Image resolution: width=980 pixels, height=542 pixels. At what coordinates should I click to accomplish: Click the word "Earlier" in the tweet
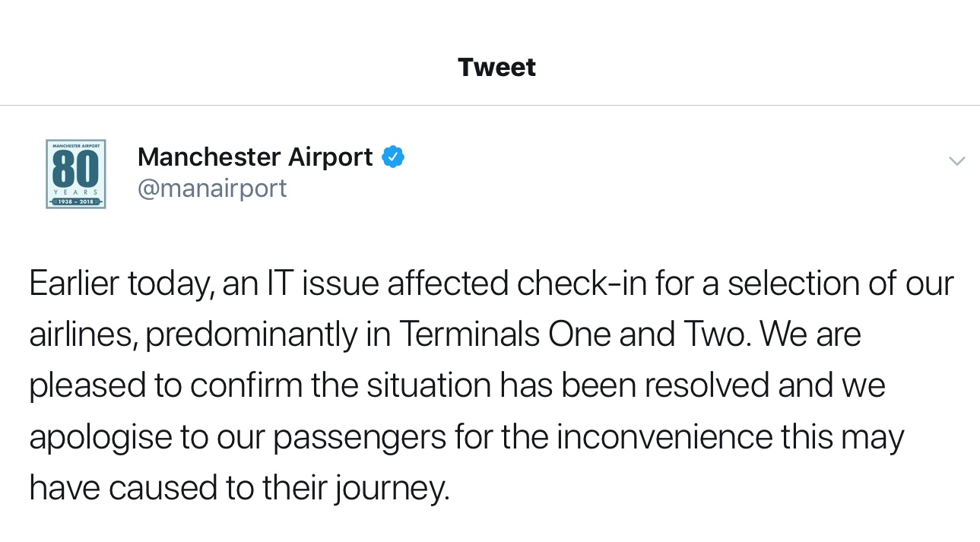(x=74, y=284)
